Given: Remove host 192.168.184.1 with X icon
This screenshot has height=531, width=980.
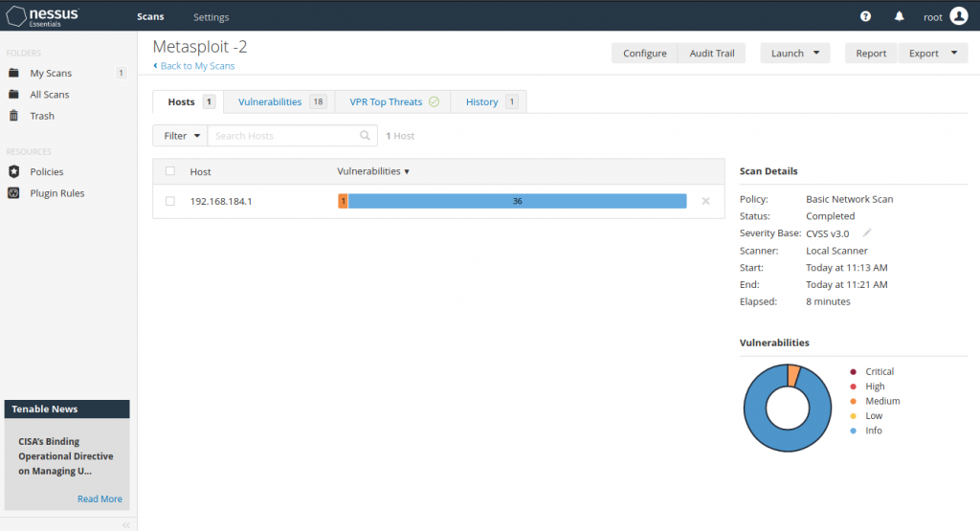Looking at the screenshot, I should click(x=705, y=201).
